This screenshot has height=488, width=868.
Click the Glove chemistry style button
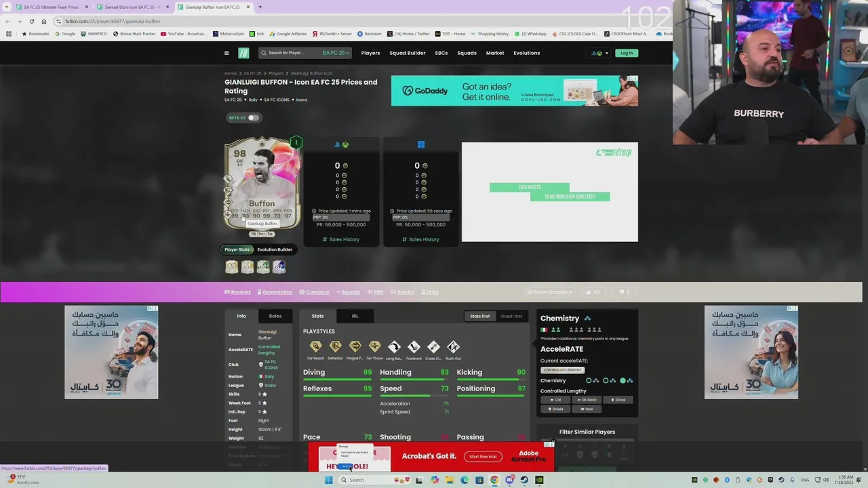click(x=618, y=400)
